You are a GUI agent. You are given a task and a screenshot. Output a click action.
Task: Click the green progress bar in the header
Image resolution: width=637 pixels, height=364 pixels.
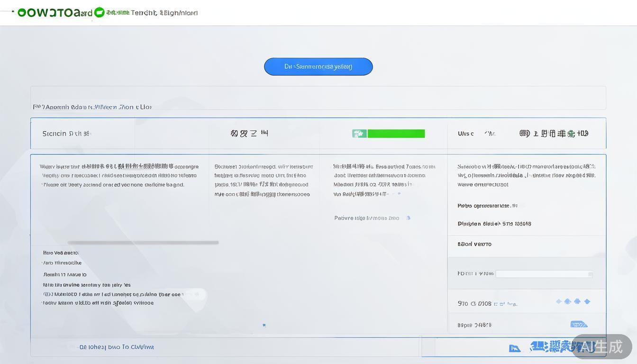tap(396, 133)
